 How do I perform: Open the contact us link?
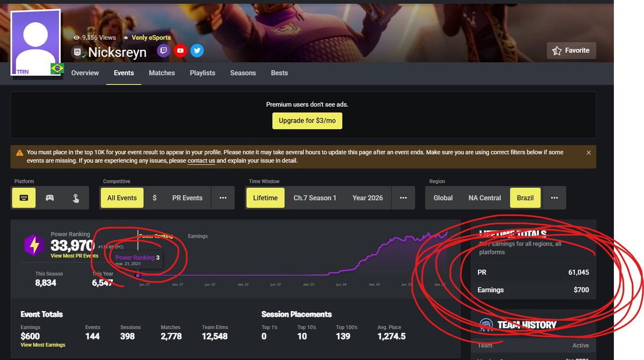click(201, 161)
